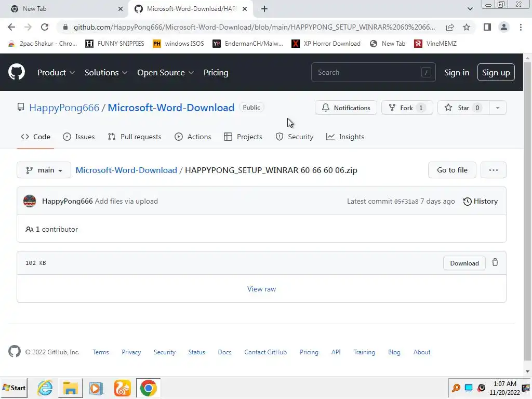Open footer Contact GitHub link

coord(265,352)
